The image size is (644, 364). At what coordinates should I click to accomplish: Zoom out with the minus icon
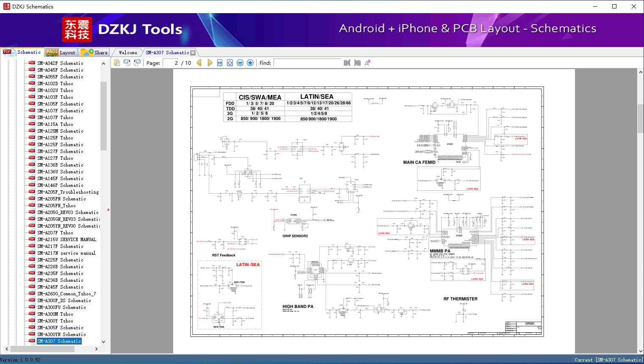(x=240, y=63)
